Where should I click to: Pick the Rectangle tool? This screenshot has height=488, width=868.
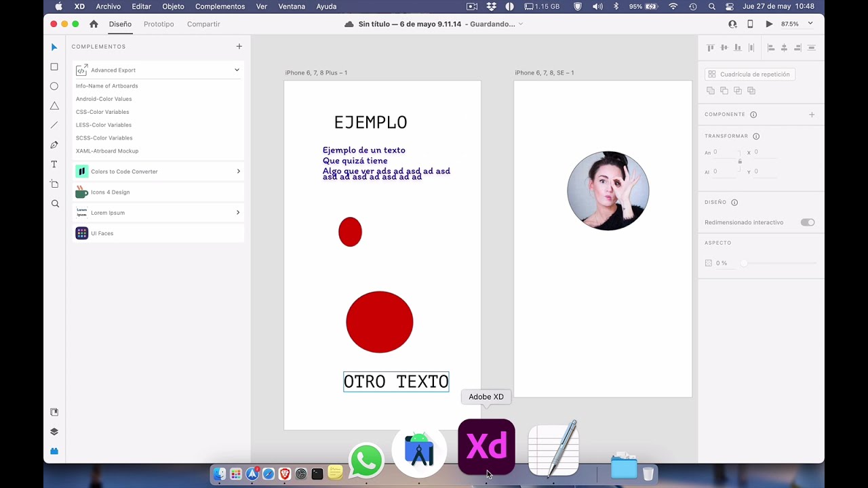pyautogui.click(x=54, y=66)
